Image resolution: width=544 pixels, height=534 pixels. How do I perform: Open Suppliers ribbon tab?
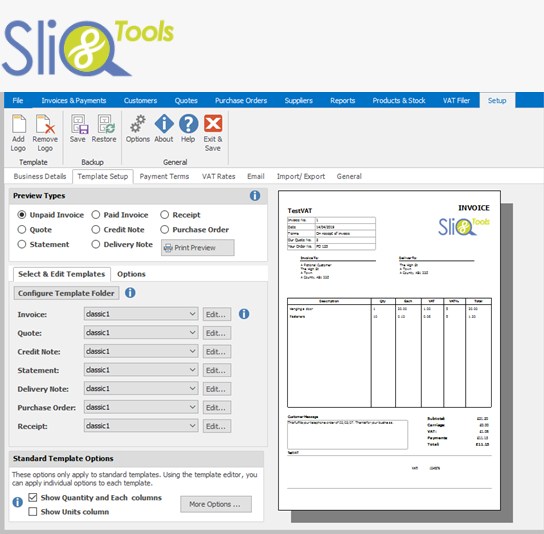(298, 101)
